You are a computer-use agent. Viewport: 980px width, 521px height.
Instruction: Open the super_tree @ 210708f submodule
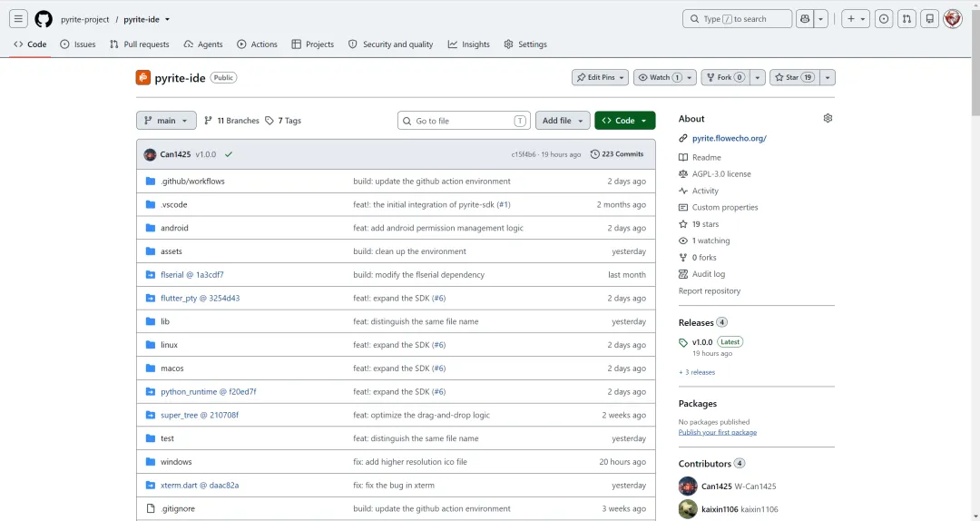[x=200, y=415]
